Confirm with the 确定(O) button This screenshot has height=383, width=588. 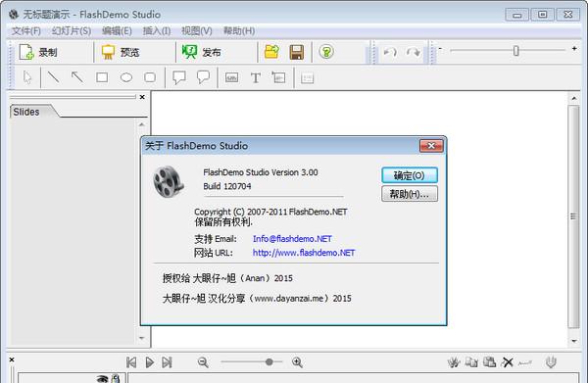pos(410,175)
